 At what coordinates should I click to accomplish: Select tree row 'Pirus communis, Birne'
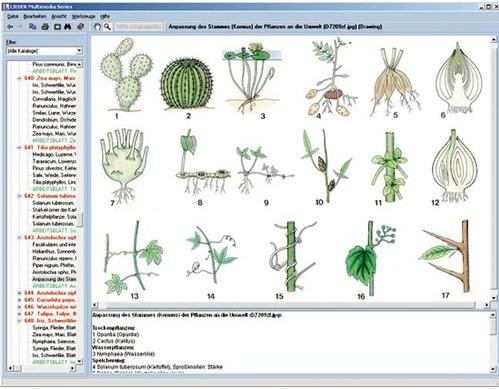tap(54, 64)
